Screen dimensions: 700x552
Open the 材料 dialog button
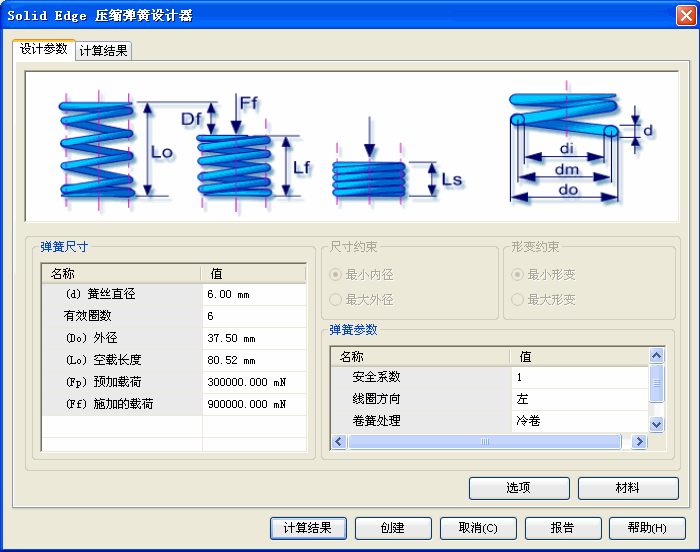click(x=628, y=488)
